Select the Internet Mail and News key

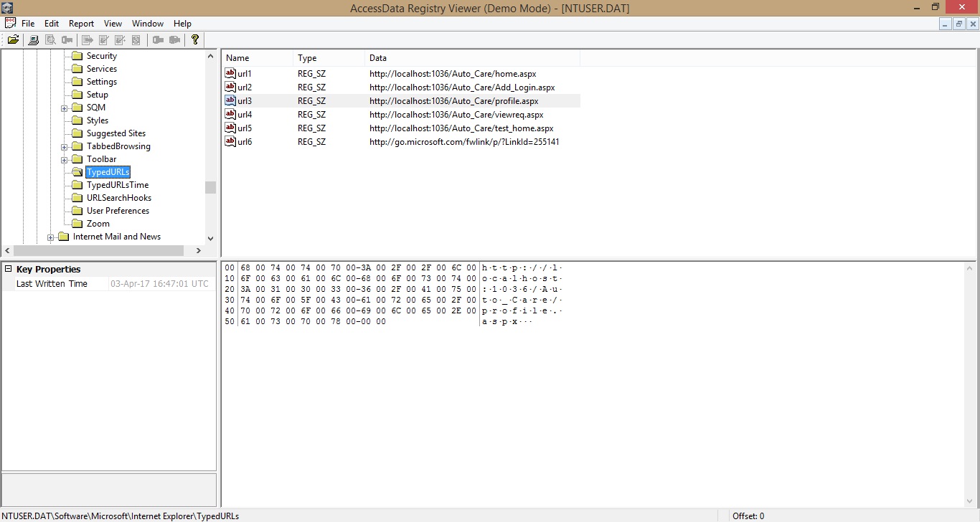click(x=117, y=237)
